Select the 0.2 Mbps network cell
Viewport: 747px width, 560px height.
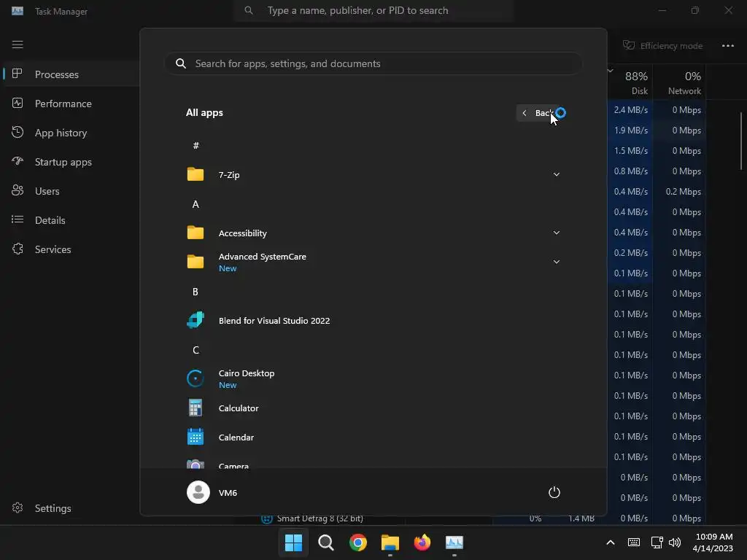679,192
